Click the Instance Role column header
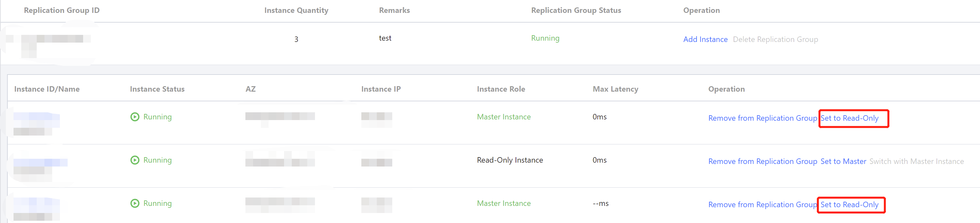980x223 pixels. coord(501,89)
